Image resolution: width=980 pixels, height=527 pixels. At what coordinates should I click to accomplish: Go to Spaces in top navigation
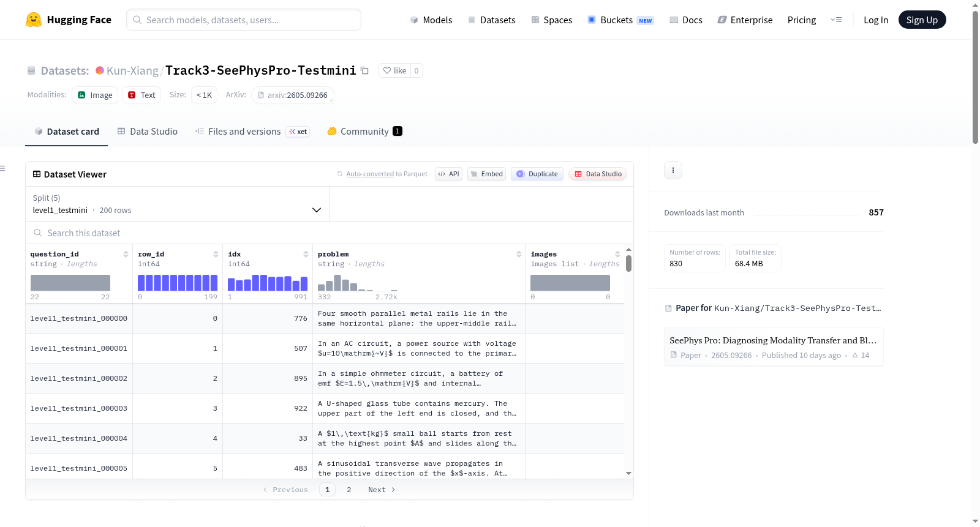pos(551,20)
